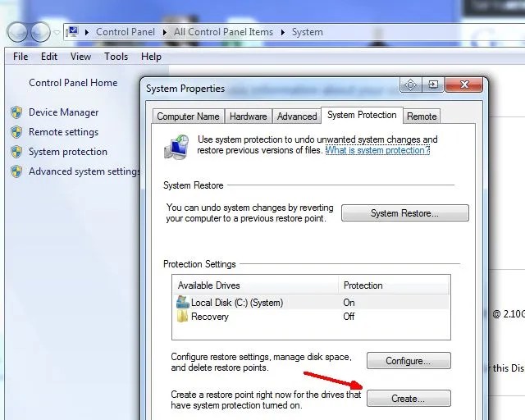
Task: Switch to the Remote tab
Action: pos(422,116)
